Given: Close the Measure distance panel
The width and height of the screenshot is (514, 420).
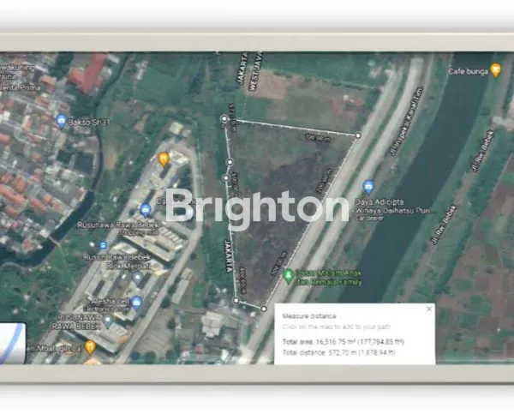Looking at the screenshot, I should point(428,309).
